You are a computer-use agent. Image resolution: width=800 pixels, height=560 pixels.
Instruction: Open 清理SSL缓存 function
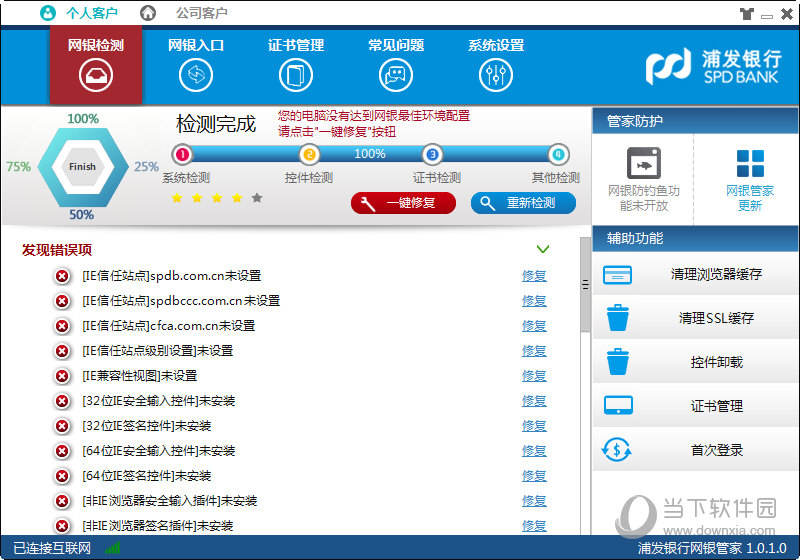click(695, 318)
